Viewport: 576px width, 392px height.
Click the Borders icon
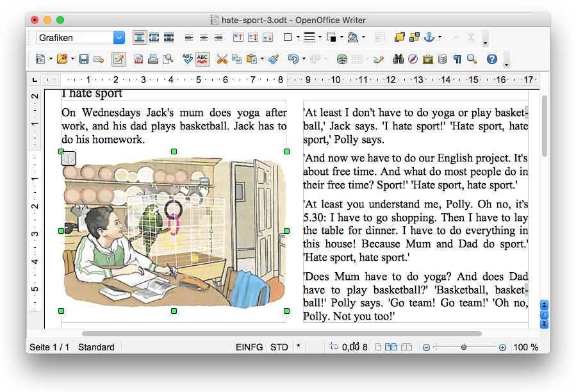tap(288, 38)
